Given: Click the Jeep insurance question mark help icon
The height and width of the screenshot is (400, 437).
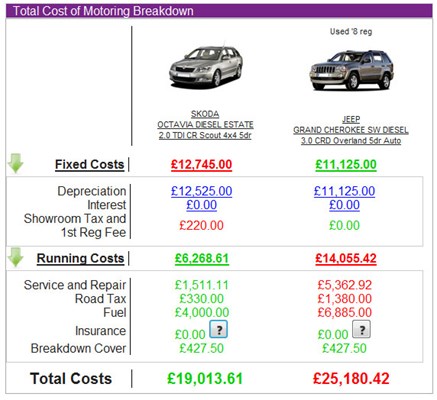Looking at the screenshot, I should click(x=361, y=329).
